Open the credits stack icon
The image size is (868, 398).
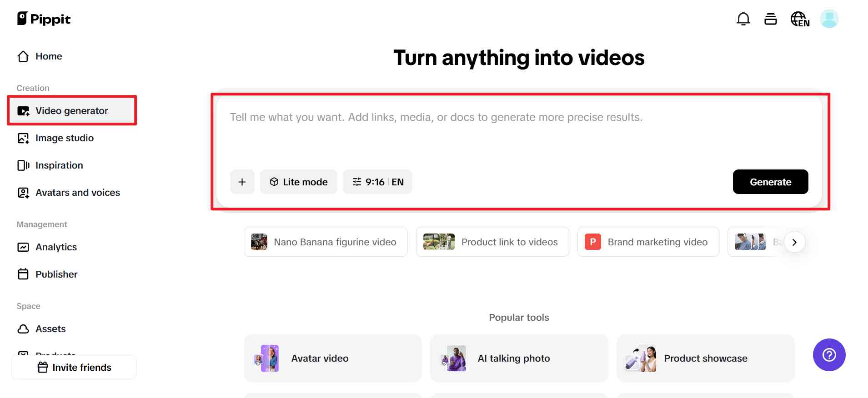770,19
